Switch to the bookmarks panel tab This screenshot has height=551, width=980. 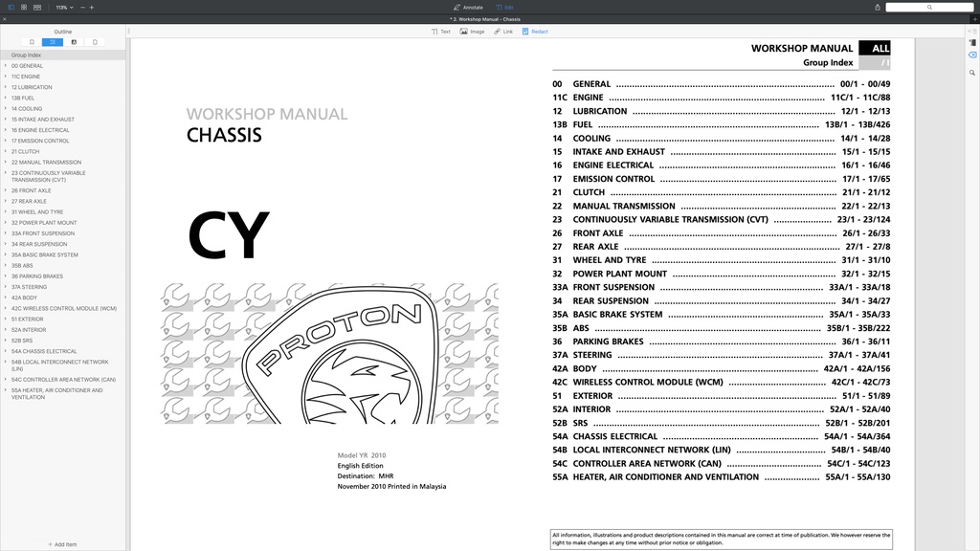(32, 42)
